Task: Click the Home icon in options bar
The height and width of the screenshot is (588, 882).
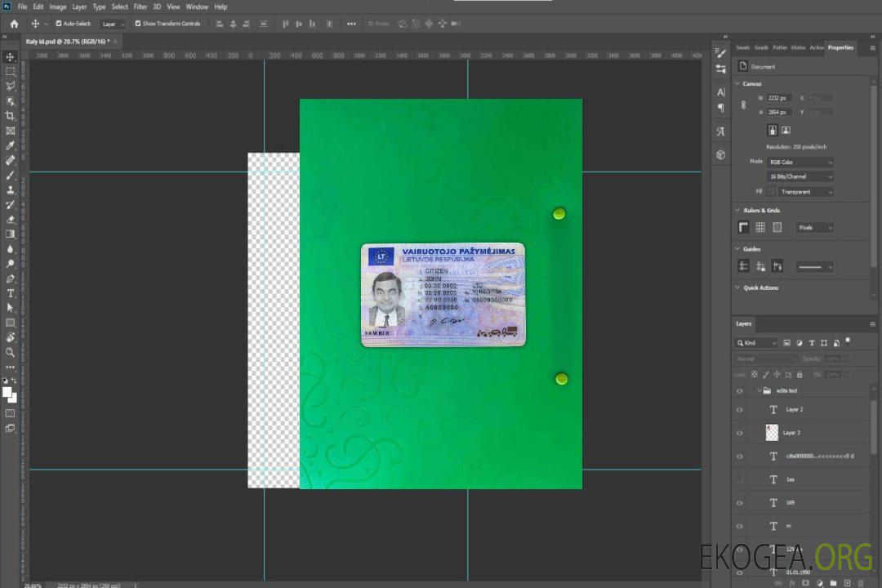Action: tap(14, 24)
